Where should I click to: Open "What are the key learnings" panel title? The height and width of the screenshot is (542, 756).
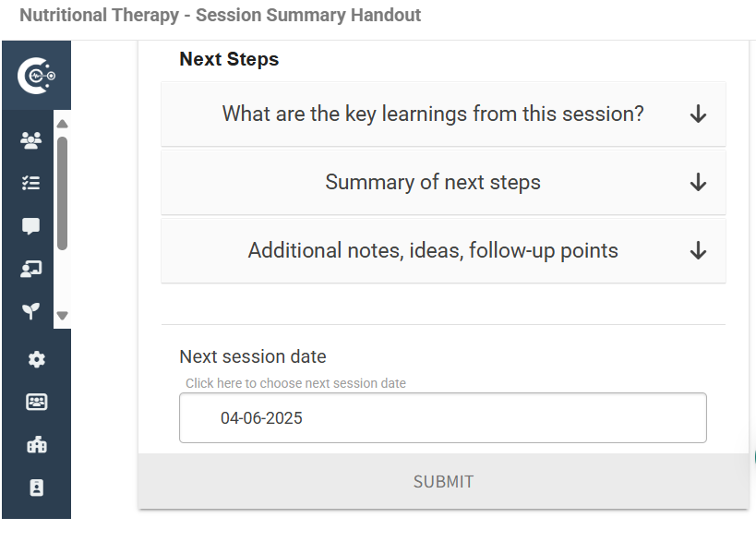tap(433, 114)
